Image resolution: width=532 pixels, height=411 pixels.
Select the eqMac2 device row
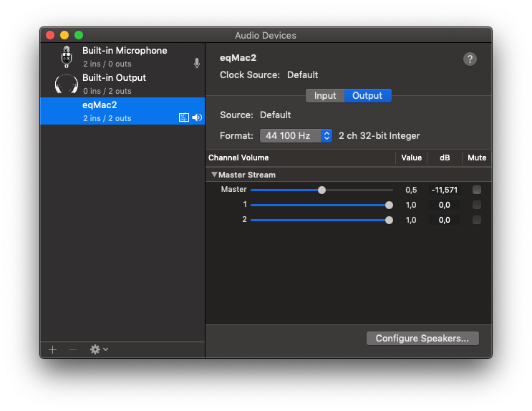pos(122,111)
